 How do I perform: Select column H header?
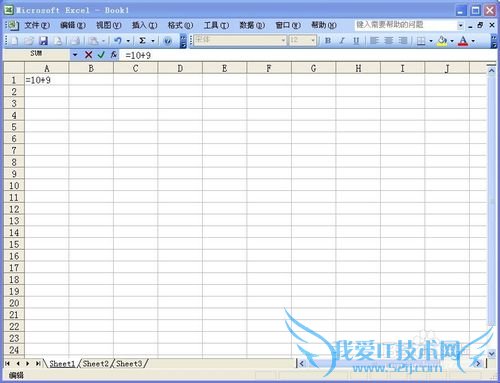[x=358, y=69]
